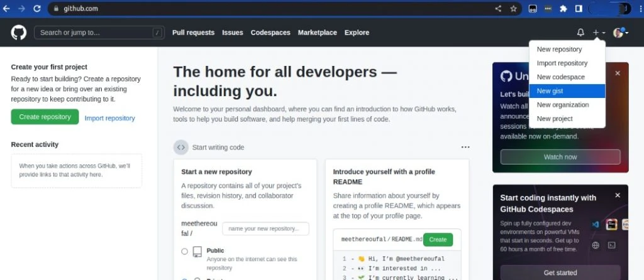Choose Import repository in the dropdown menu
This screenshot has height=280, width=644.
pos(567,63)
